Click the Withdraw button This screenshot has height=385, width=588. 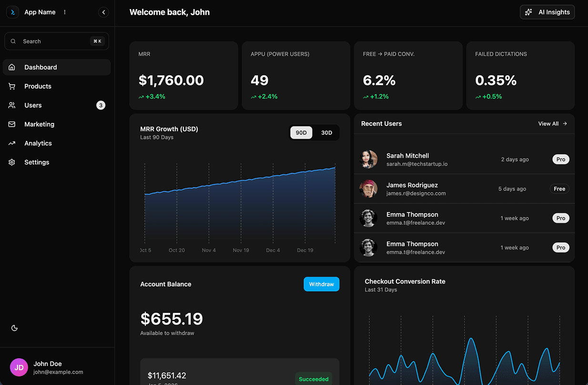coord(321,284)
